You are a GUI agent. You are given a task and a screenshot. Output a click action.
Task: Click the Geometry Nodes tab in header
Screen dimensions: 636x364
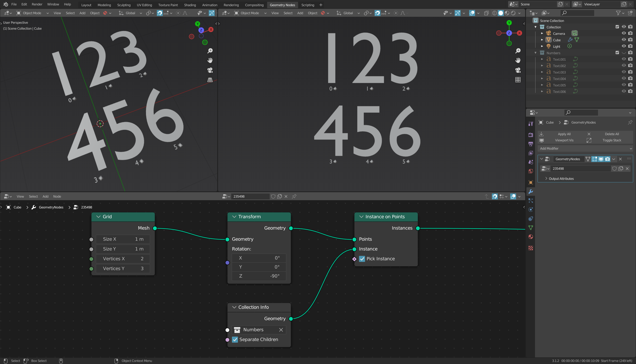282,5
